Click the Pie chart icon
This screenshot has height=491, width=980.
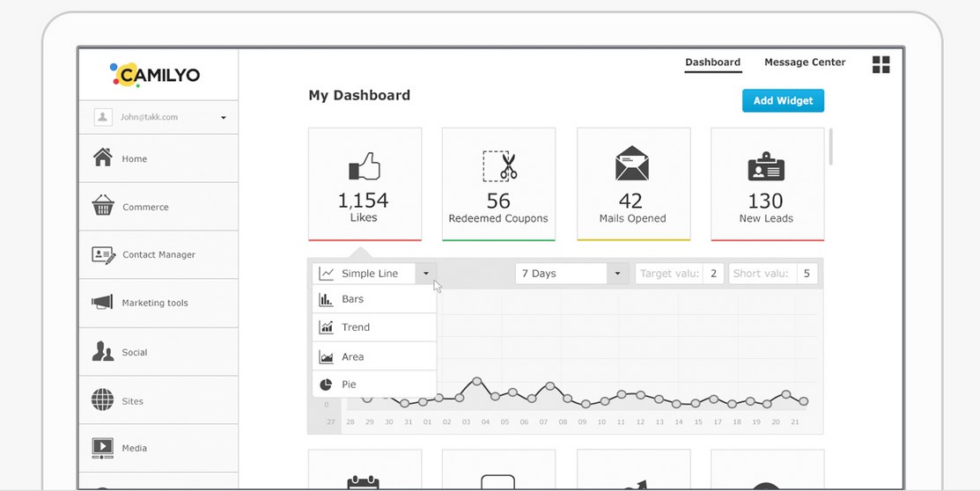pyautogui.click(x=326, y=385)
